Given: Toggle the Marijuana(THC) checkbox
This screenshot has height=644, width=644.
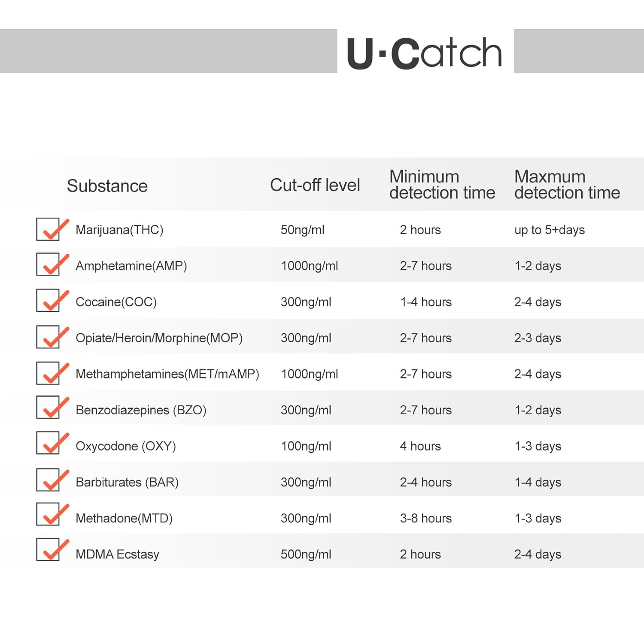Looking at the screenshot, I should tap(49, 229).
